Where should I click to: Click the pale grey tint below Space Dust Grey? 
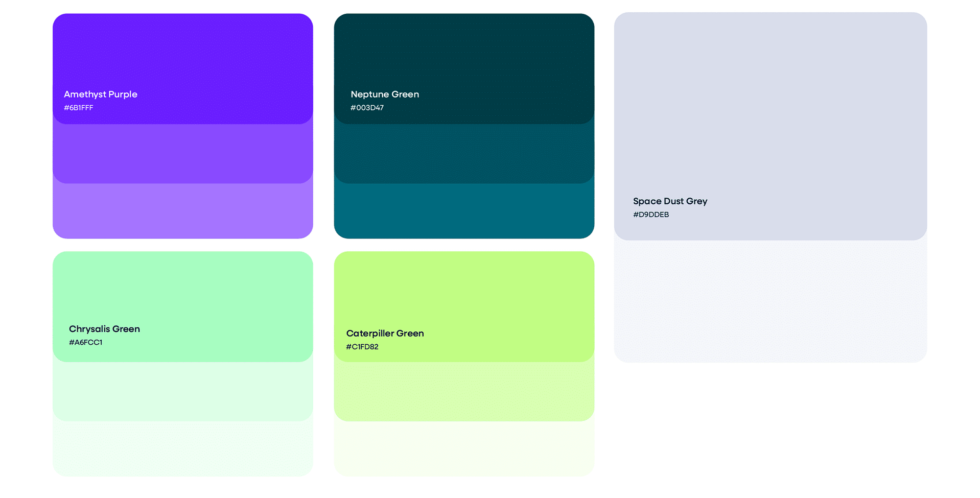(771, 301)
